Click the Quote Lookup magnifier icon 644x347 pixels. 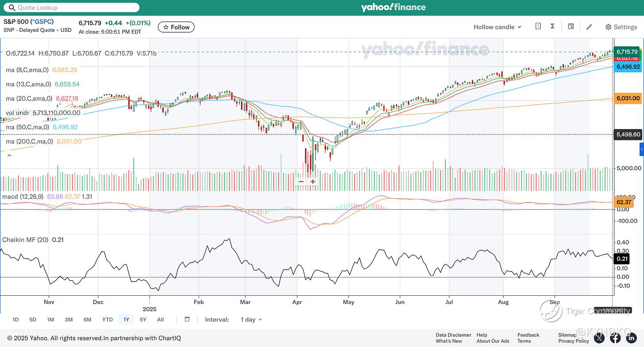pos(11,8)
